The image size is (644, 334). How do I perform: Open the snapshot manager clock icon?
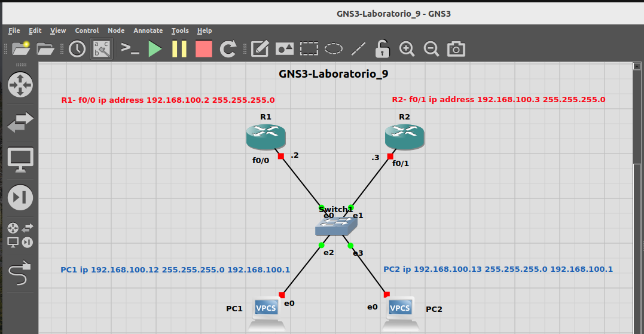point(77,49)
